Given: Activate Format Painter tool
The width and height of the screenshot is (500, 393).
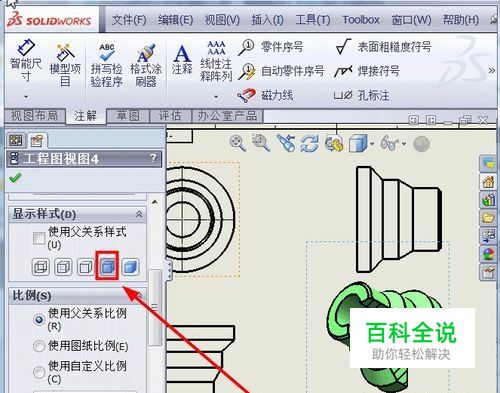Looking at the screenshot, I should coord(146,65).
